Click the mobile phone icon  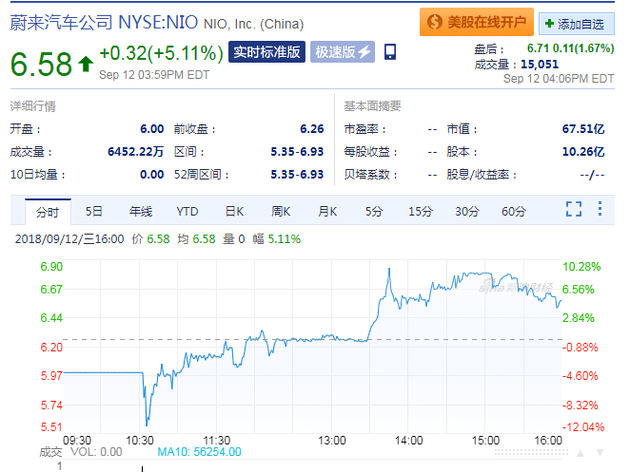pyautogui.click(x=390, y=52)
